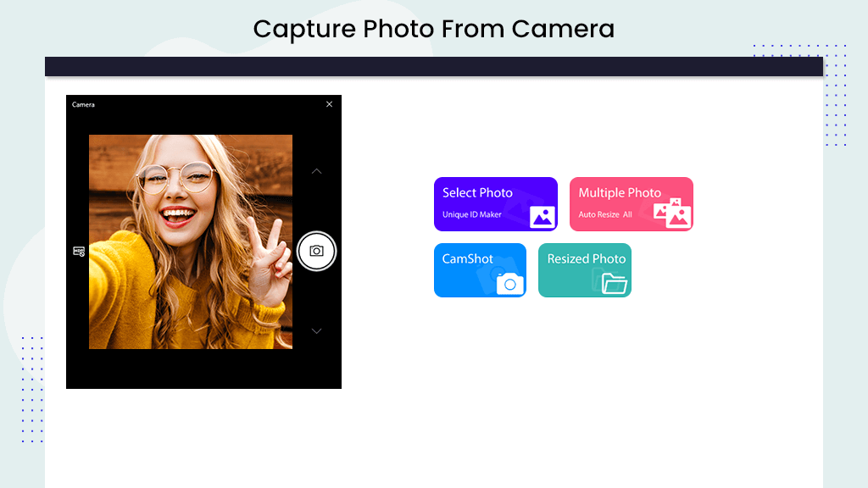Close the Camera window
Screen dimensions: 868x488
329,104
